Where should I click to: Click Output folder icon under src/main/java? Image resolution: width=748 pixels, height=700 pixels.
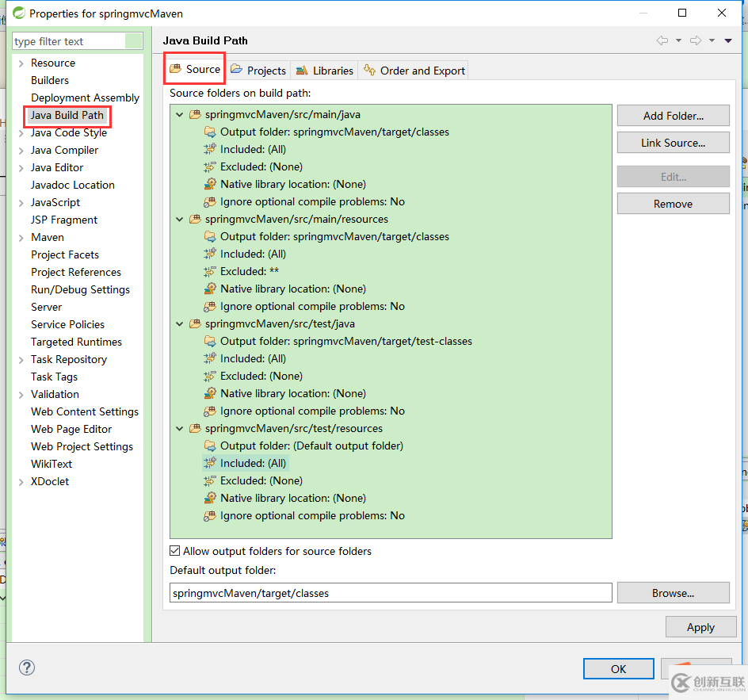(x=210, y=132)
